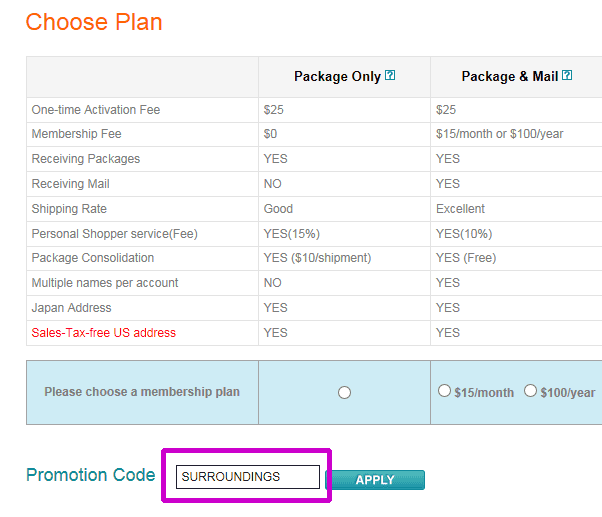Viewport: 602px width, 517px height.
Task: Click the 'Please choose a membership plan' label
Action: pyautogui.click(x=142, y=392)
